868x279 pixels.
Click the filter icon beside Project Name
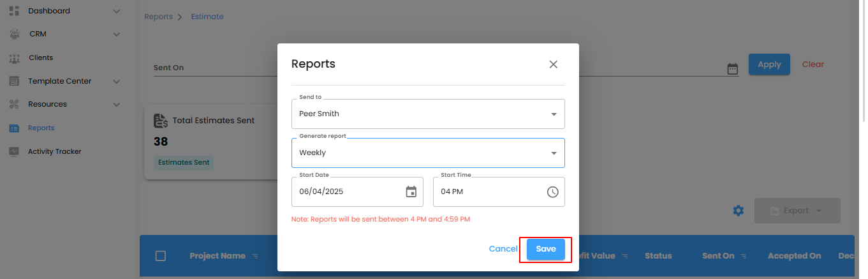254,256
